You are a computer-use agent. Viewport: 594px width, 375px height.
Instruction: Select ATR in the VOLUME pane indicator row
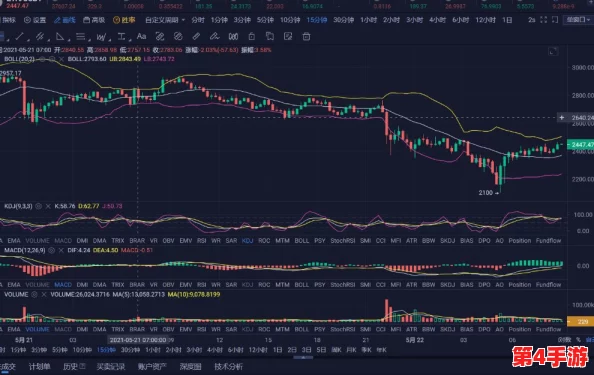pyautogui.click(x=411, y=329)
